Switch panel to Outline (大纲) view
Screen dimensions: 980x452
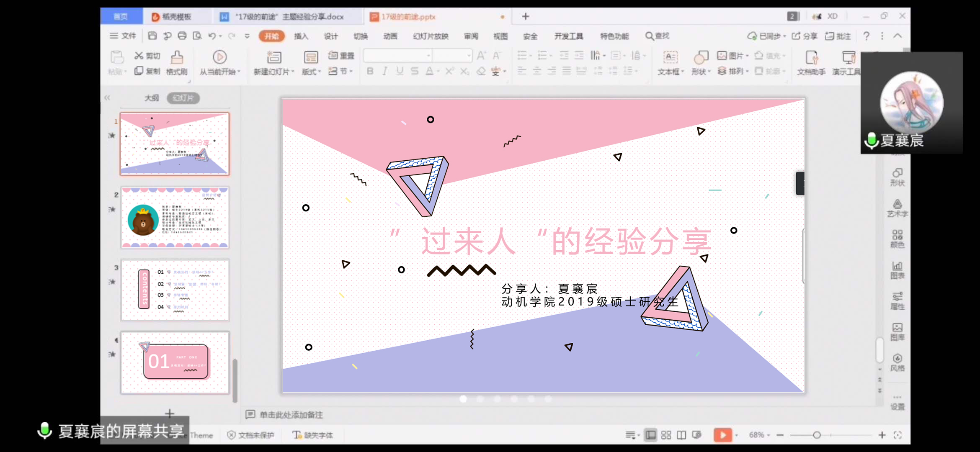tap(152, 98)
